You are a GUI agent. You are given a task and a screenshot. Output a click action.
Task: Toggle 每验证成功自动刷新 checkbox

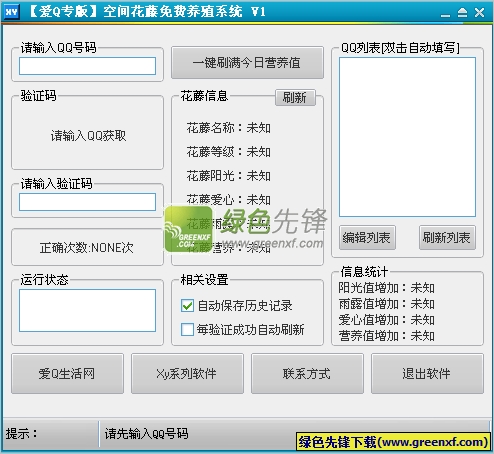pos(187,330)
